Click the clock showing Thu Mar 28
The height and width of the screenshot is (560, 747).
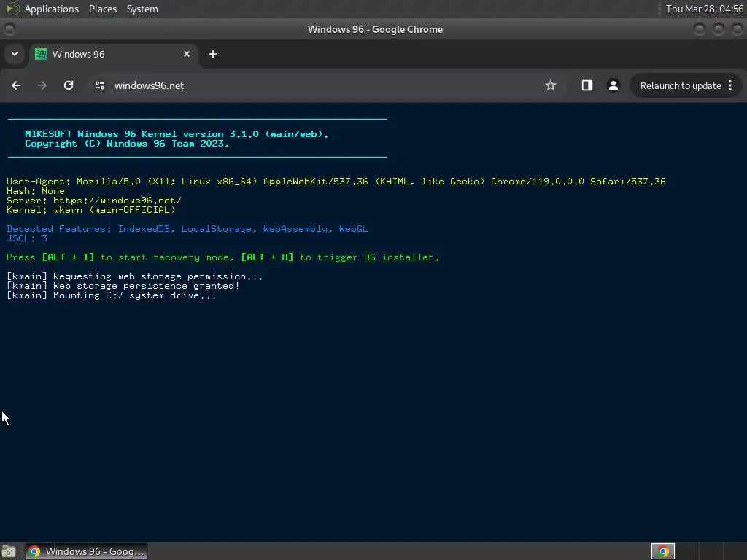point(705,9)
